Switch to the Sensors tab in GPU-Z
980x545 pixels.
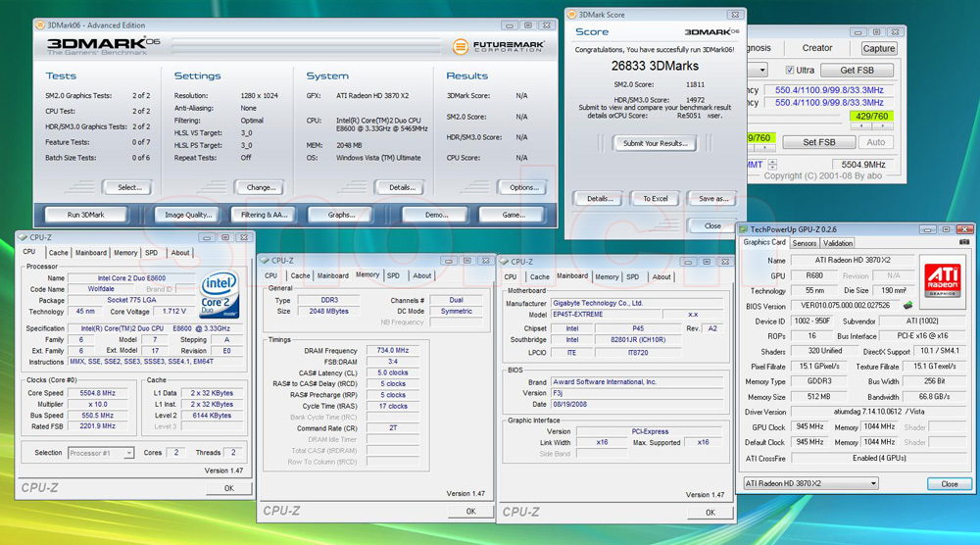coord(804,243)
